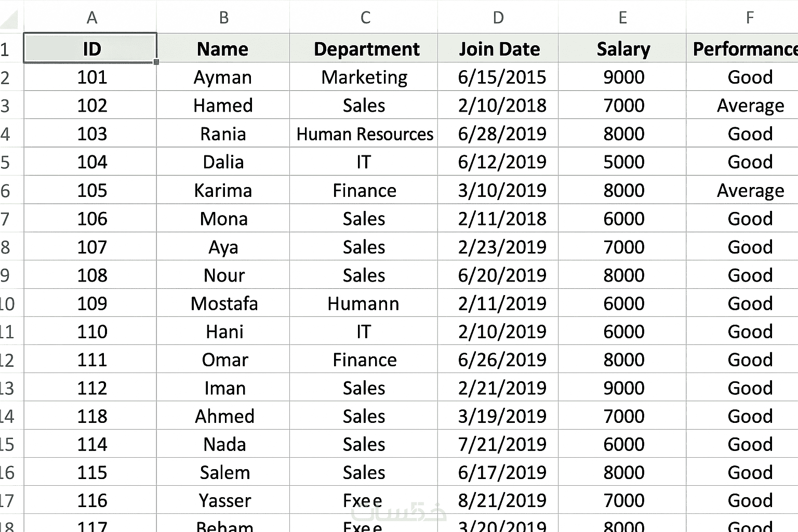Screen dimensions: 798x532
Task: Select the Marketing department cell
Action: pos(364,77)
